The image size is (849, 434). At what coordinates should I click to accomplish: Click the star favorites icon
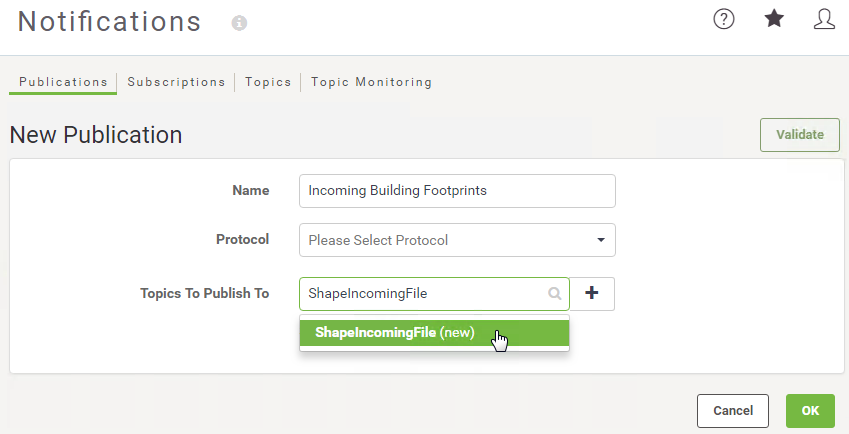(774, 19)
